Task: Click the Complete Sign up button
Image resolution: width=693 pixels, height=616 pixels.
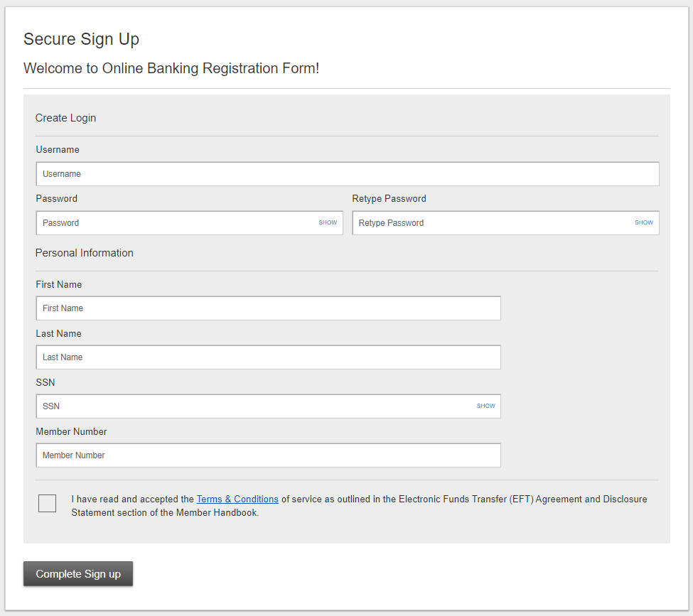Action: 78,573
